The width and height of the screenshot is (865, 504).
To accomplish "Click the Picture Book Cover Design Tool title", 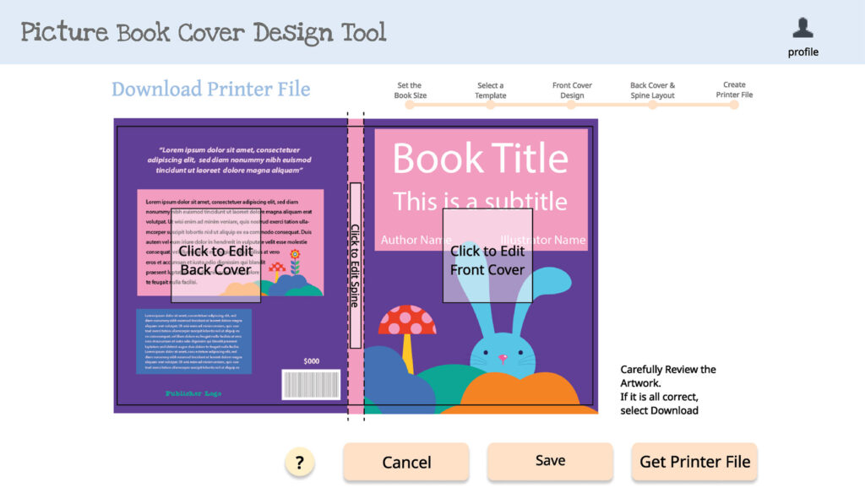I will click(204, 33).
